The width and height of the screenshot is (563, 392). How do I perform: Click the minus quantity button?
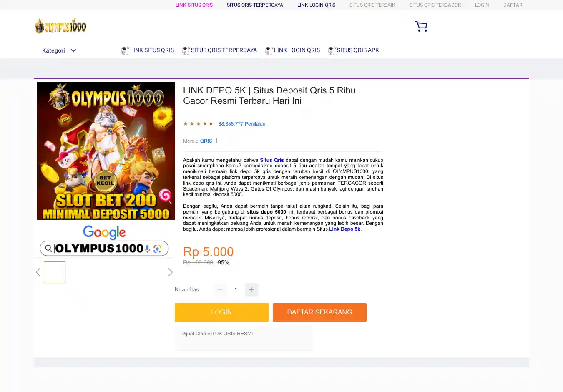(220, 289)
